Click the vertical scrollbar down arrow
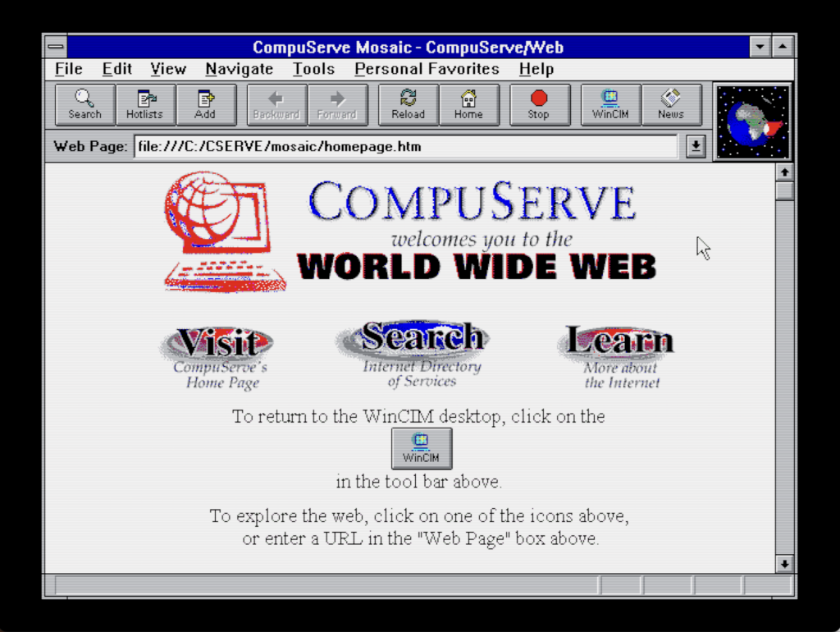Screen dimensions: 840x632 click(784, 564)
